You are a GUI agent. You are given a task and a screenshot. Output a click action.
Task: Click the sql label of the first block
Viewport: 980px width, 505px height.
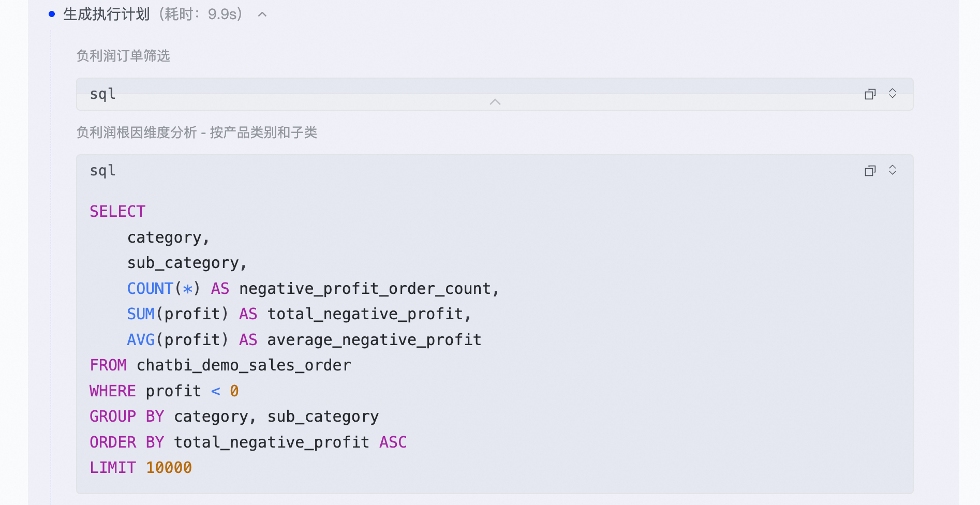[102, 94]
